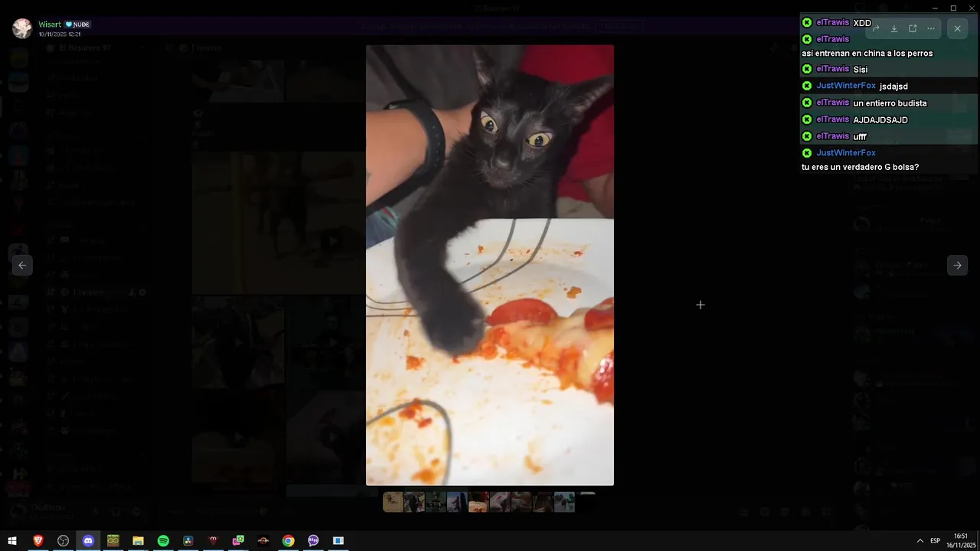The image size is (980, 551).
Task: Click chat message 'AJDAJDSAJD'
Action: (880, 120)
